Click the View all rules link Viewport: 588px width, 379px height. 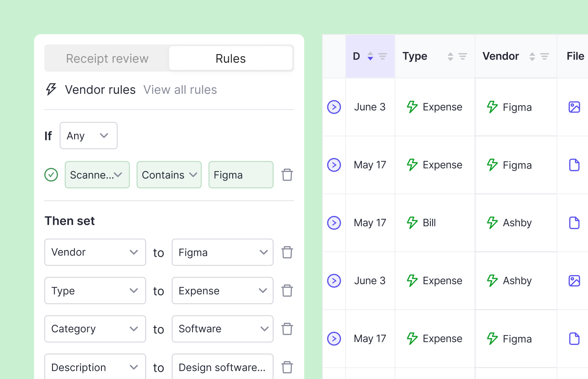point(180,90)
